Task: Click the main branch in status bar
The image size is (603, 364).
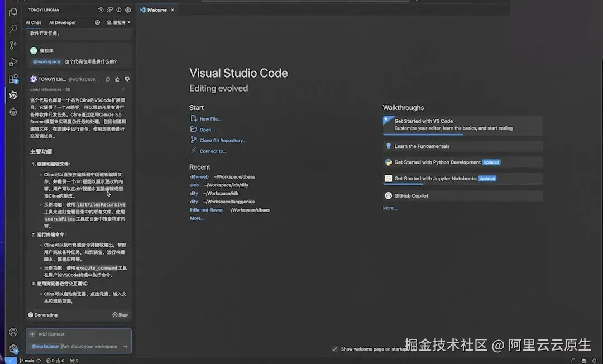Action: coord(27,361)
